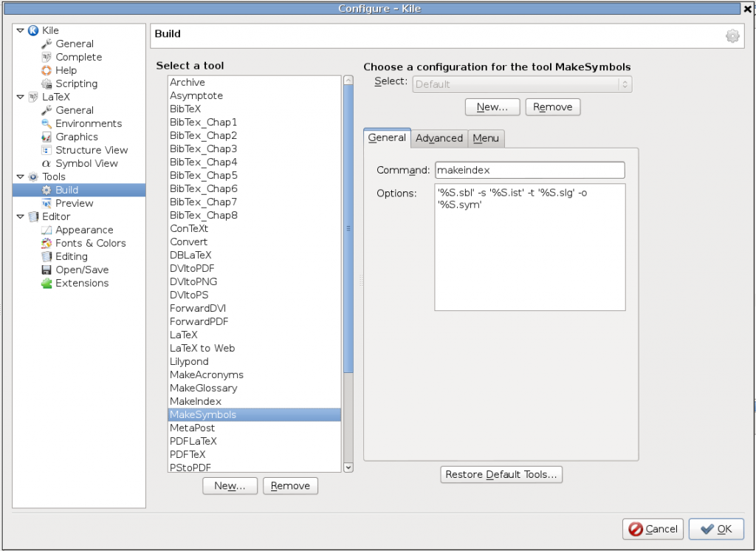This screenshot has width=756, height=551.
Task: Select the MakeGlossary tool
Action: (x=254, y=388)
